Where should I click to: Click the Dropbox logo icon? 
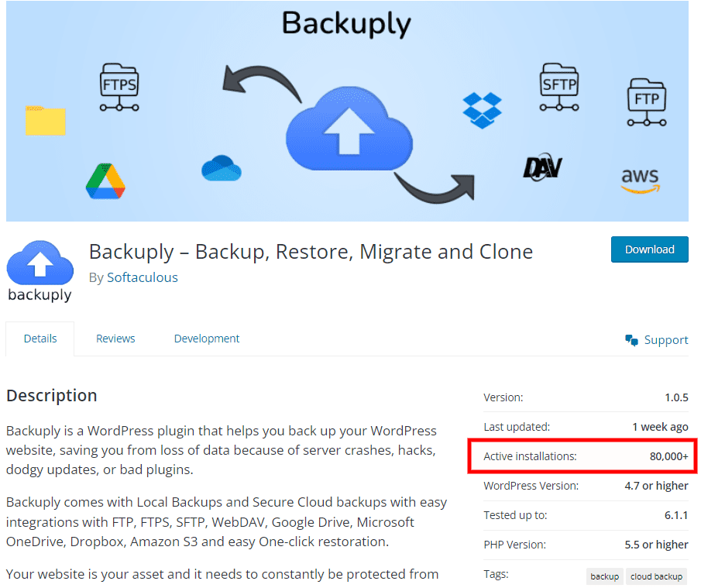482,110
